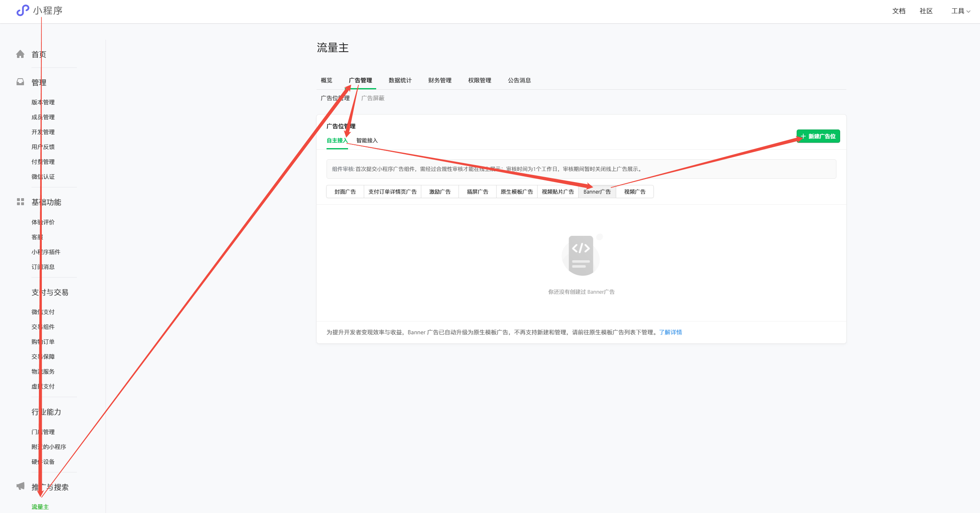Select the 智能接入 tab
The image size is (980, 513).
point(367,141)
